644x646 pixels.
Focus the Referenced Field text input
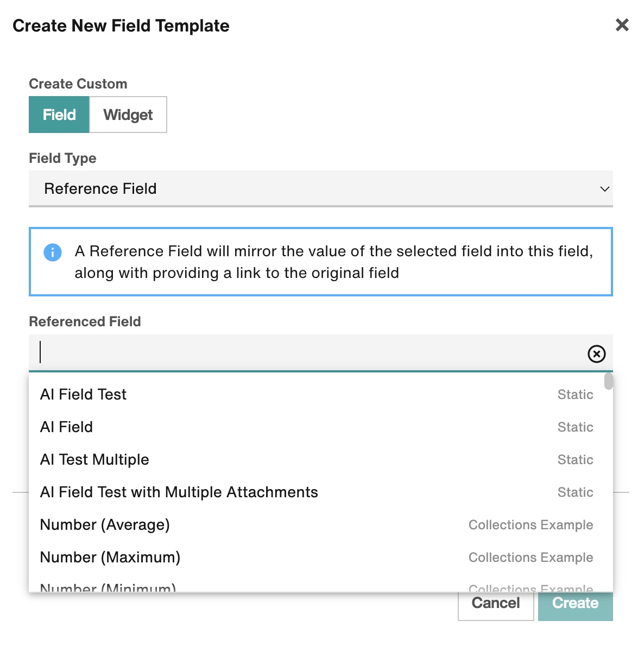[307, 353]
